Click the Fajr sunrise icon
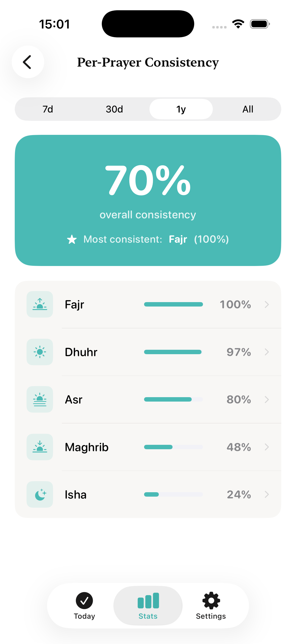 tap(40, 304)
